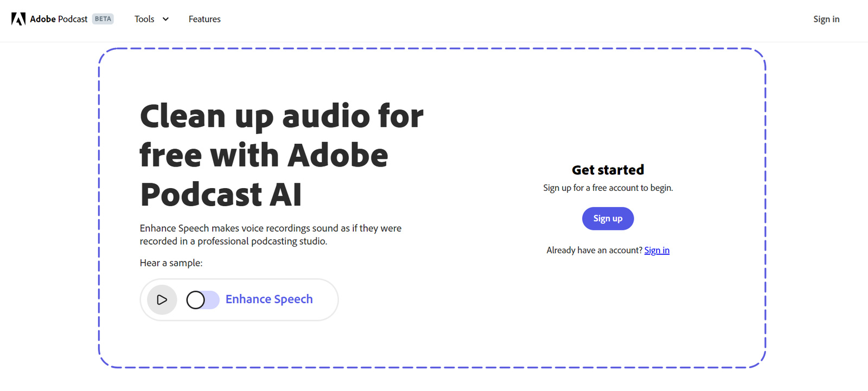Click "Sign up for a free account" text

tap(608, 188)
